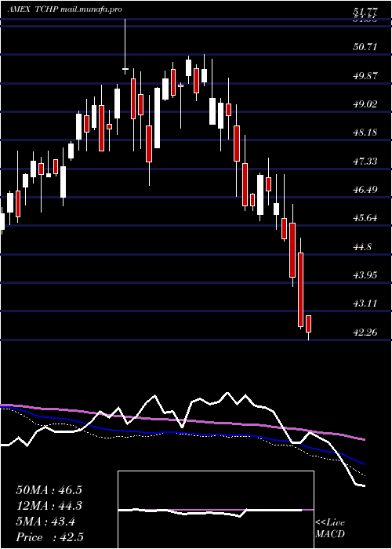The height and width of the screenshot is (549, 392).
Task: Select the 45.64 price axis label
Action: click(365, 218)
